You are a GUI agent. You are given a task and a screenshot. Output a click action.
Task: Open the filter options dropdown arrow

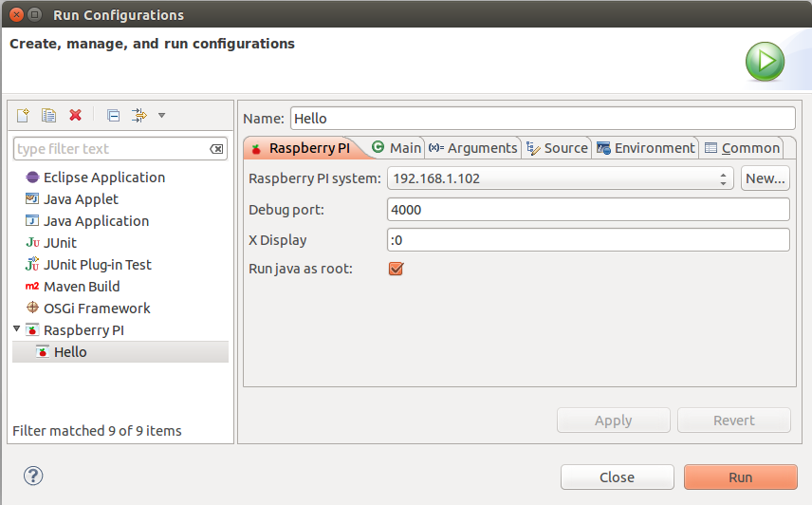tap(161, 115)
